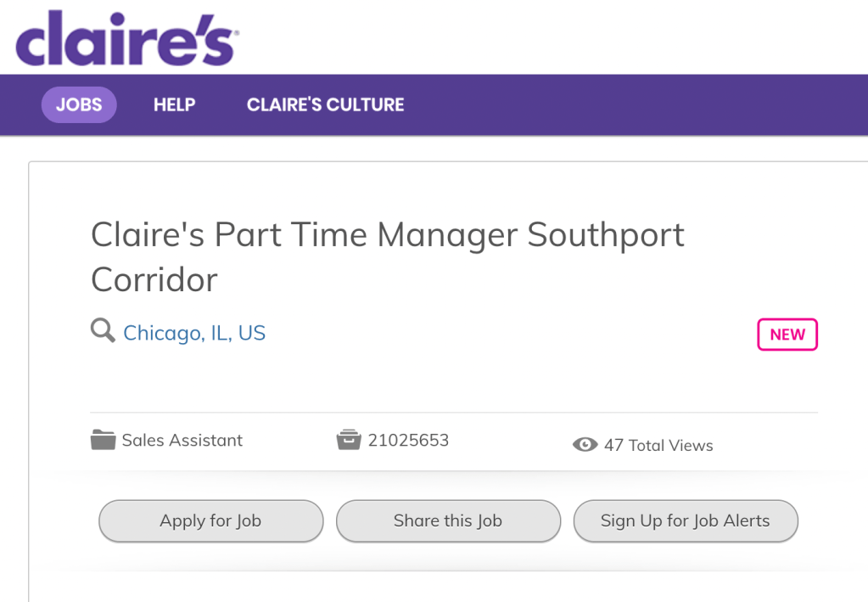Image resolution: width=868 pixels, height=602 pixels.
Task: Click the 47 Total Views text
Action: pos(658,446)
